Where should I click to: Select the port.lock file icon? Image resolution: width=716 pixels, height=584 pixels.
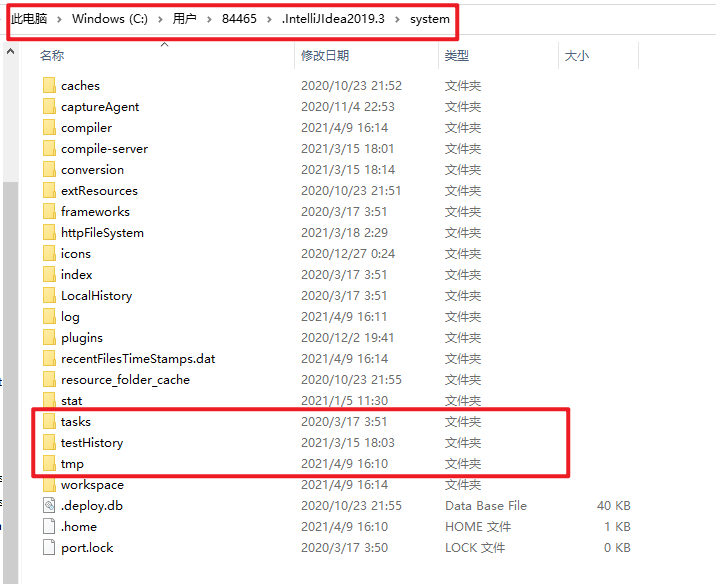coord(49,547)
